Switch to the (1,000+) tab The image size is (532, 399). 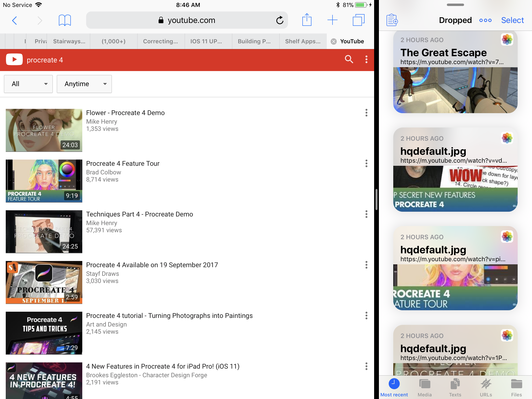point(114,41)
